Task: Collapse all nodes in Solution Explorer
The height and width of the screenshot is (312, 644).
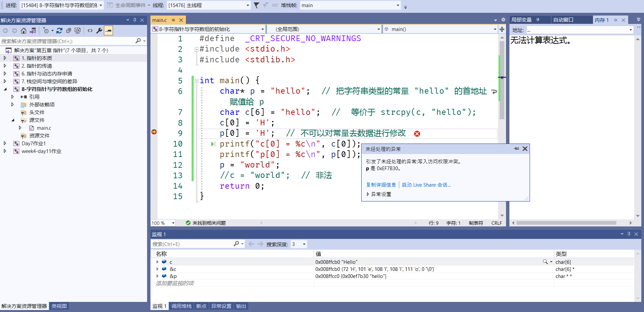Action: pos(68,31)
